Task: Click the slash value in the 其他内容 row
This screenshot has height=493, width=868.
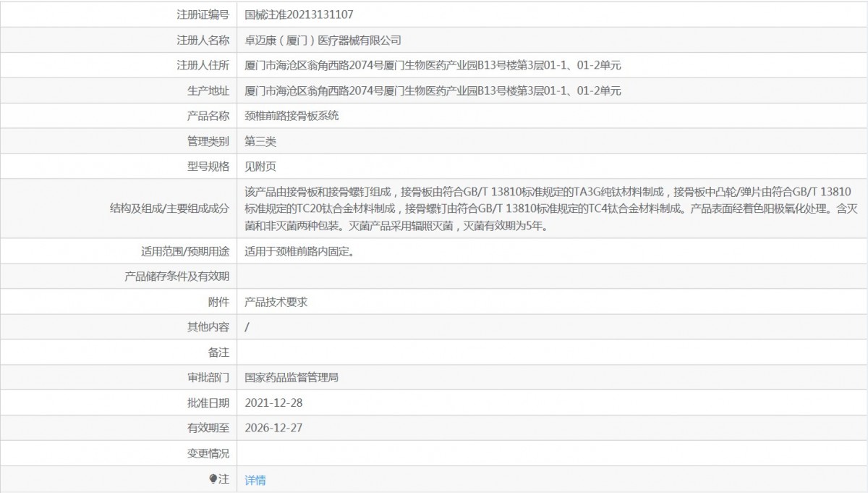Action: coord(247,327)
